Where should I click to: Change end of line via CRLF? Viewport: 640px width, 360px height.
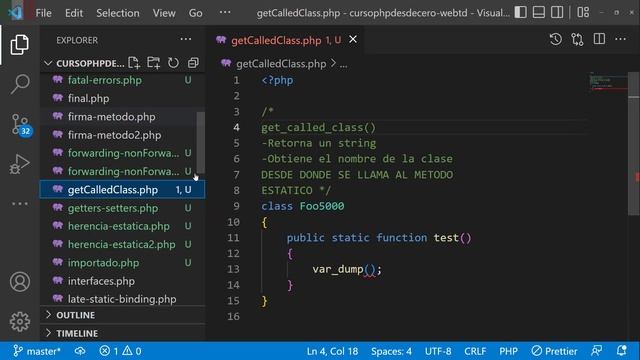[x=475, y=351]
